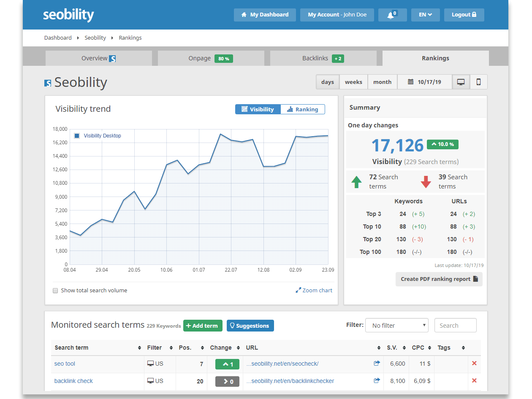Click the desktop icon in 'backlink check' row

click(150, 380)
